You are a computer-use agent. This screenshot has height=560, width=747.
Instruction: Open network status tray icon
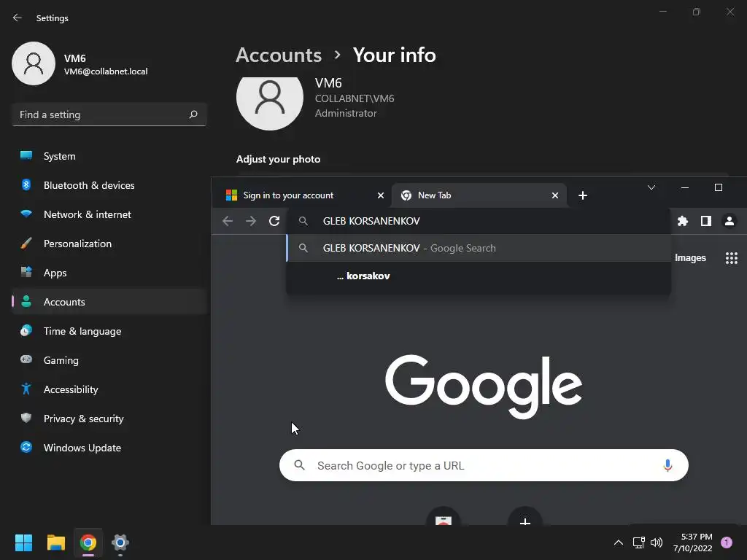point(638,542)
